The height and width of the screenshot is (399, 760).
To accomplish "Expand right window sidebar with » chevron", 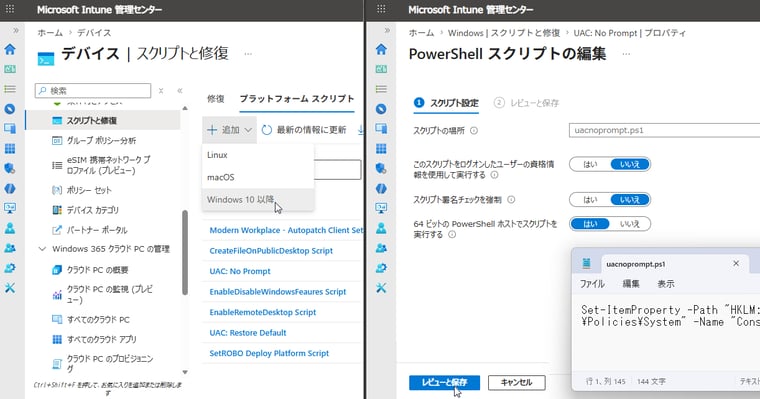I will click(387, 31).
